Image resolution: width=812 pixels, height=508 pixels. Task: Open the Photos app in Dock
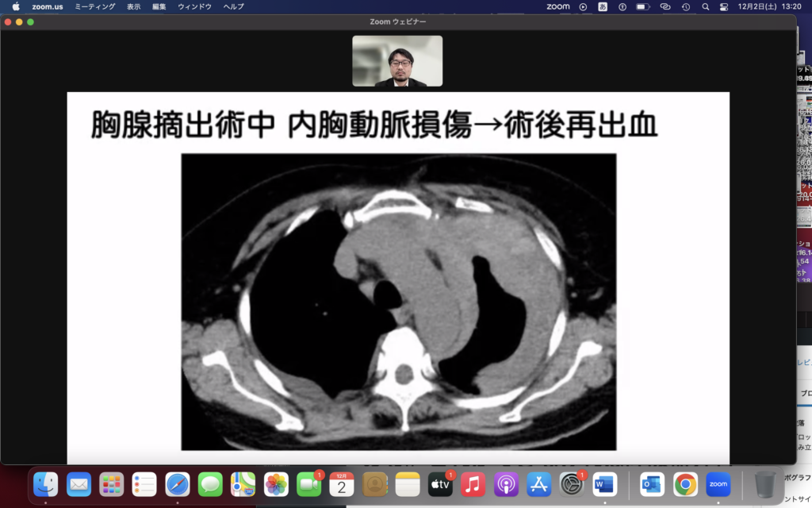tap(276, 483)
